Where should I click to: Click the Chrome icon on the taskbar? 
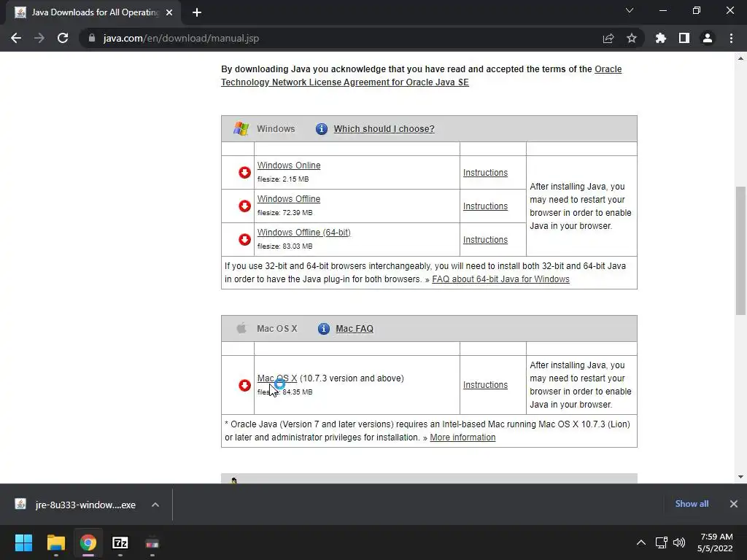[x=88, y=542]
